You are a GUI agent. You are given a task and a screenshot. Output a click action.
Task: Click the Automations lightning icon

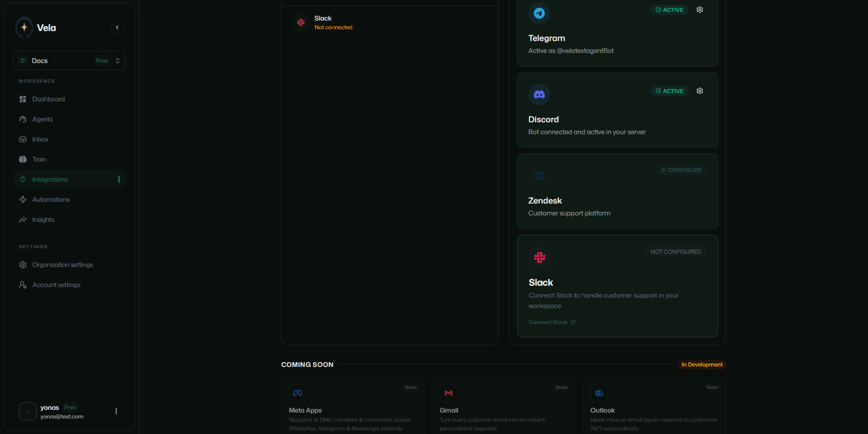pyautogui.click(x=23, y=199)
